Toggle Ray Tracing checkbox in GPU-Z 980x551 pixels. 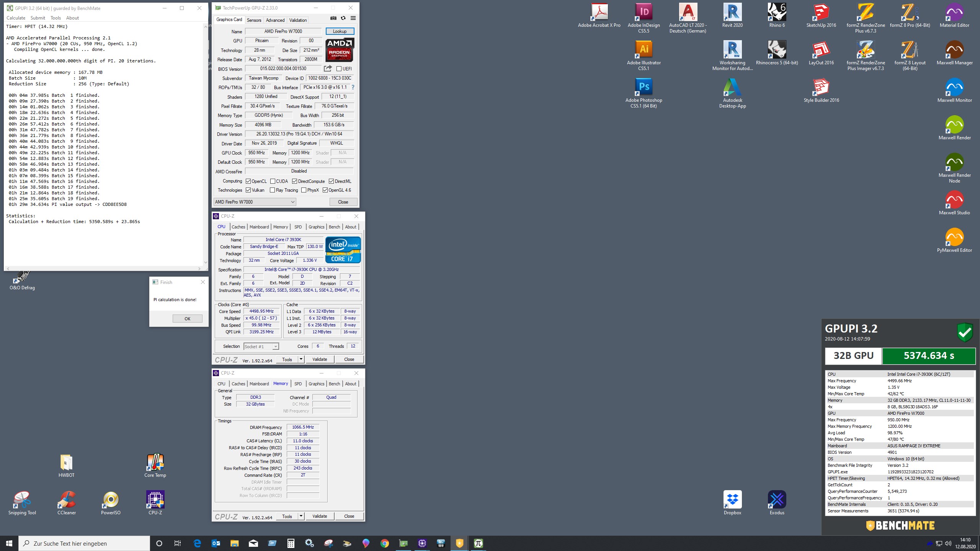[x=272, y=190]
